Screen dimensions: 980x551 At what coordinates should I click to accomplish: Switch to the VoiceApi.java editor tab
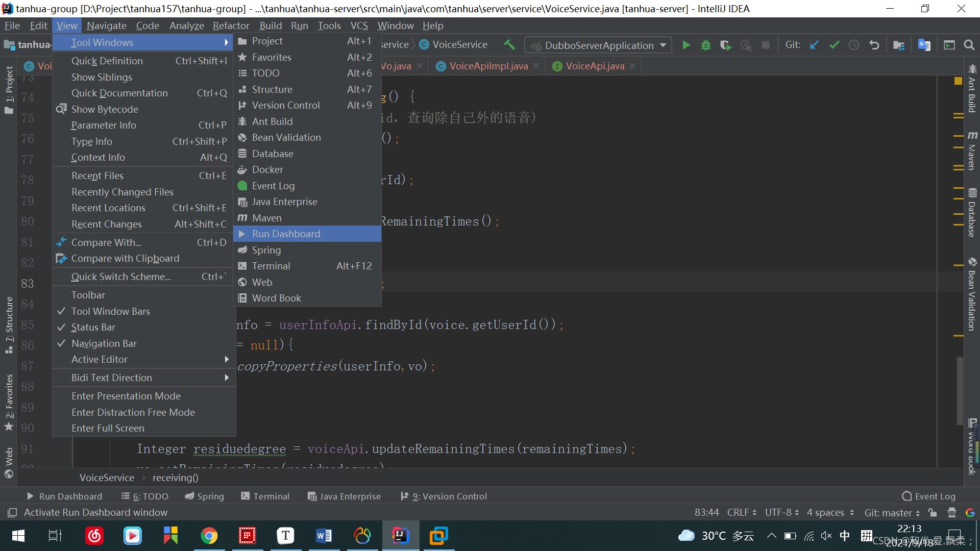coord(594,65)
